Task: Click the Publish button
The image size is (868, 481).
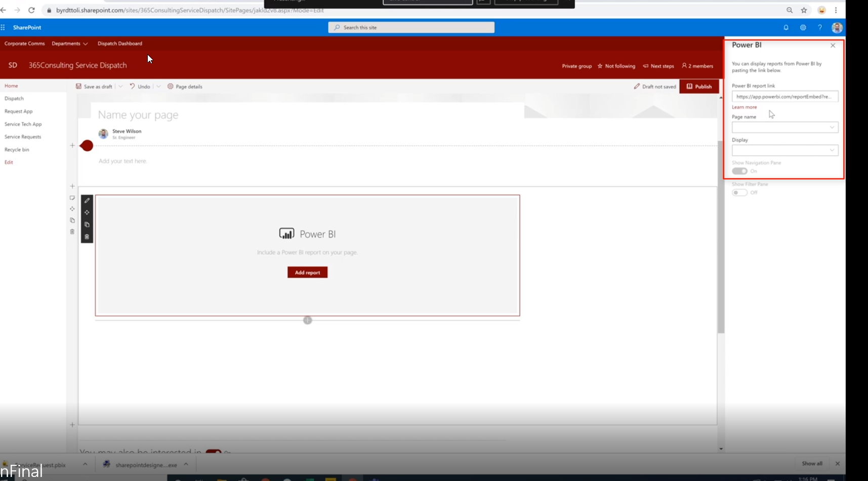Action: click(699, 86)
